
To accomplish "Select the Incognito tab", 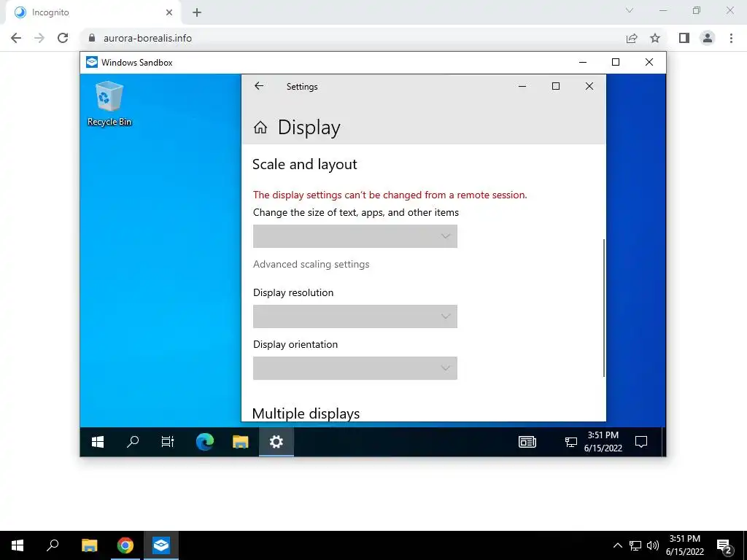I will point(93,12).
